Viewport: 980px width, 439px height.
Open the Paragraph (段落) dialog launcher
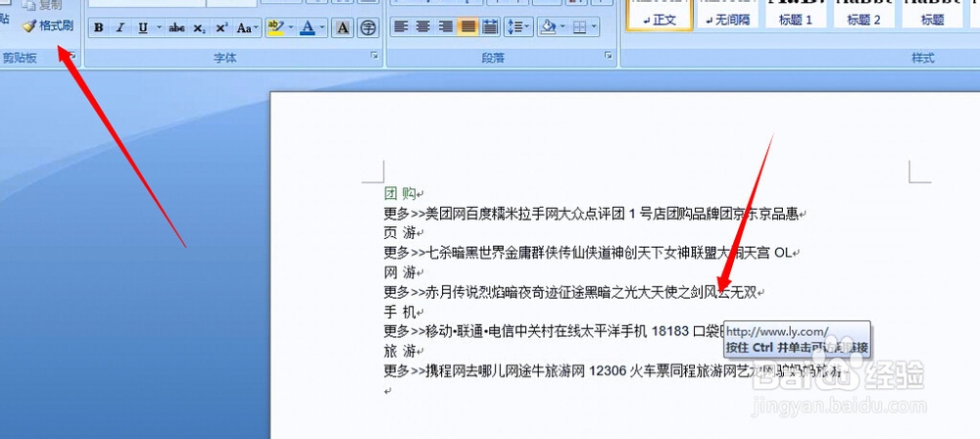pos(609,57)
